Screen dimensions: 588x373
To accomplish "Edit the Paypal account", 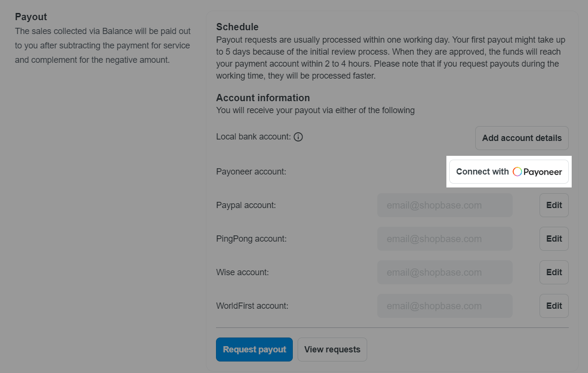I will (x=554, y=205).
